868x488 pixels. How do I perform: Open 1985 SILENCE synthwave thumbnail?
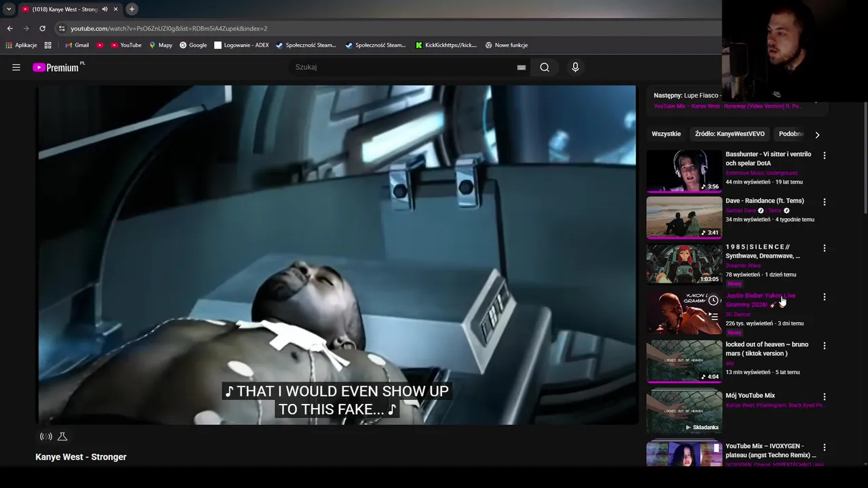pyautogui.click(x=684, y=264)
